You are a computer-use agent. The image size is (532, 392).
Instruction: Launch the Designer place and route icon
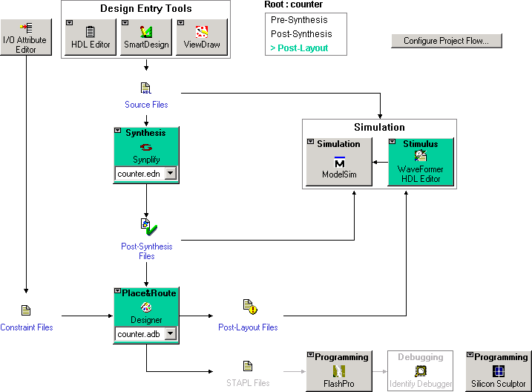pyautogui.click(x=146, y=307)
